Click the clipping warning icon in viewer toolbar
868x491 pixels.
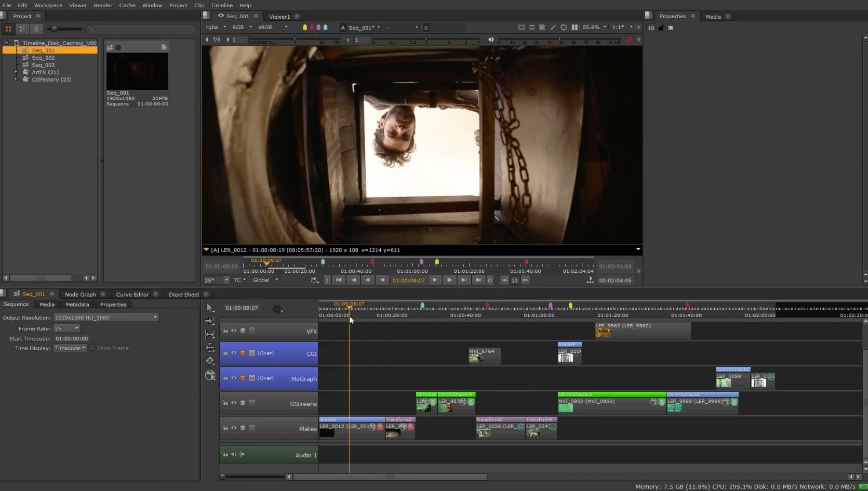(542, 27)
